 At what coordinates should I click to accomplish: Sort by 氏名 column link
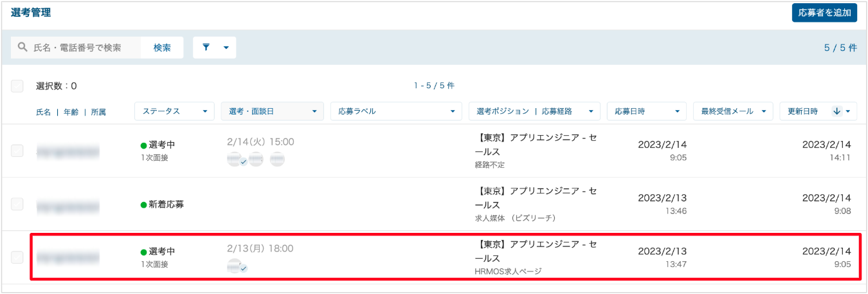tap(44, 112)
